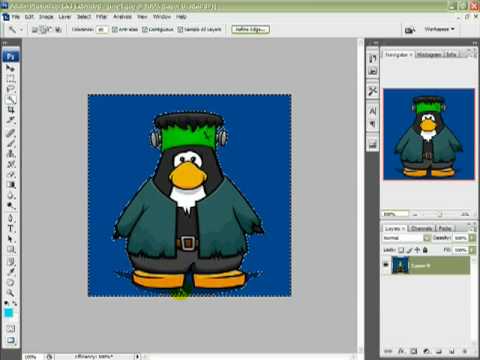The image size is (480, 360).
Task: Open the Image menu
Action: click(46, 17)
